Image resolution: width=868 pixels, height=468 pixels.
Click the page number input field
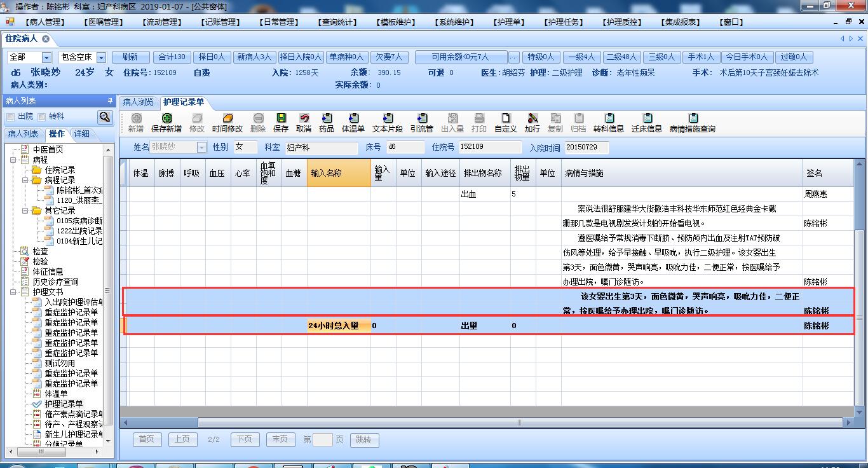(x=323, y=439)
